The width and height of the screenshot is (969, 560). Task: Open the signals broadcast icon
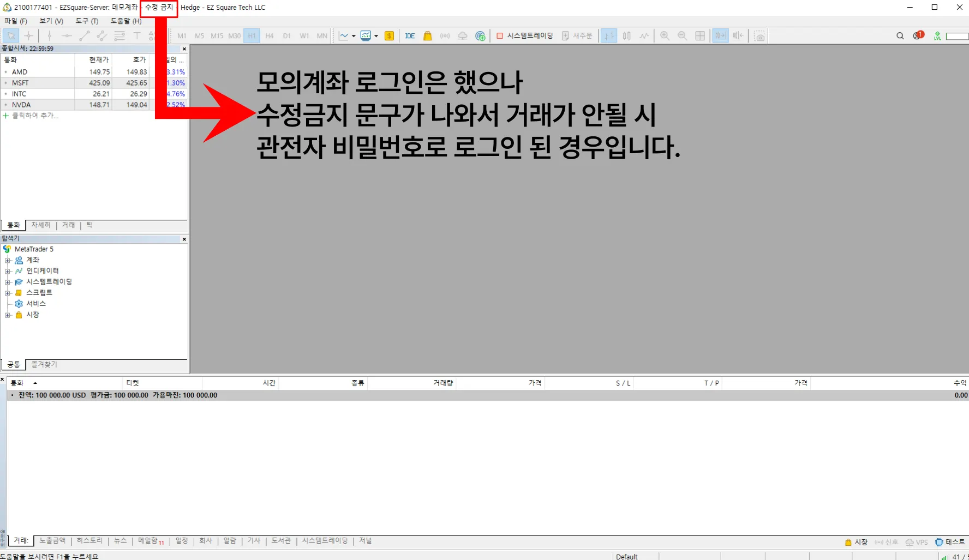pos(445,36)
